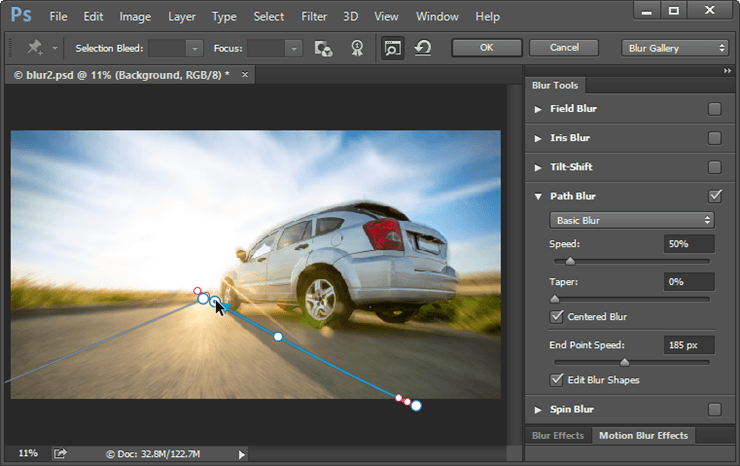Click the save mask to channels icon
Screen dimensions: 740x466
[323, 48]
